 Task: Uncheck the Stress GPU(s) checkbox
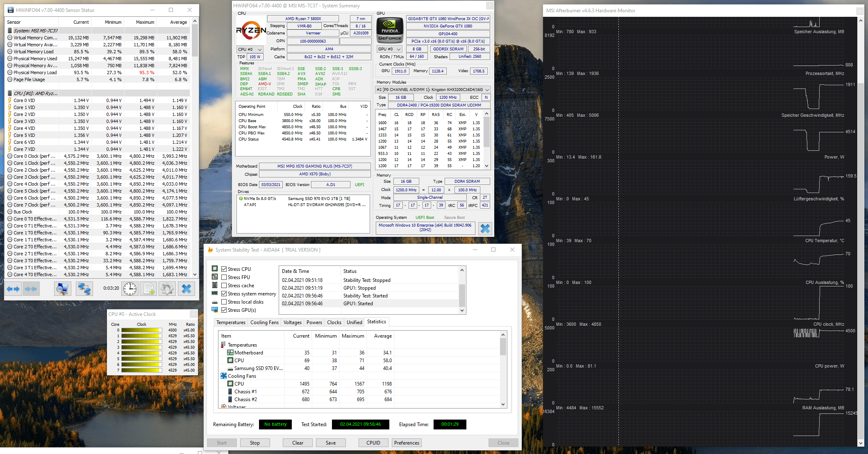pos(224,310)
